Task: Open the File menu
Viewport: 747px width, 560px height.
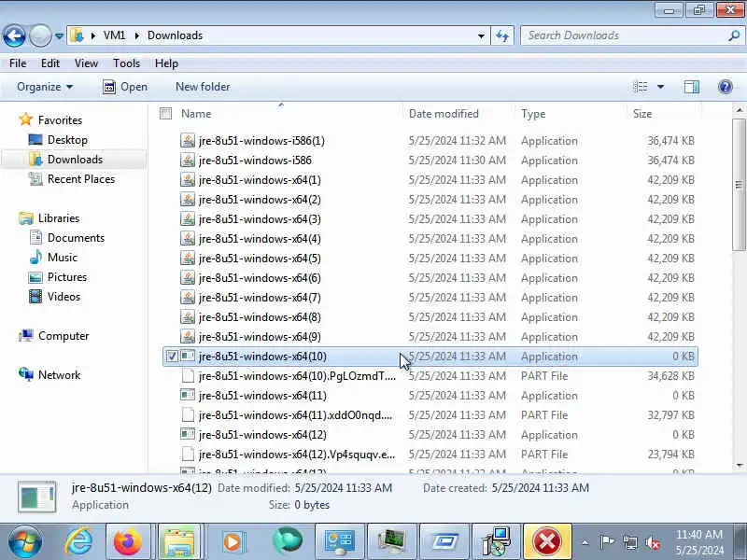Action: click(18, 63)
